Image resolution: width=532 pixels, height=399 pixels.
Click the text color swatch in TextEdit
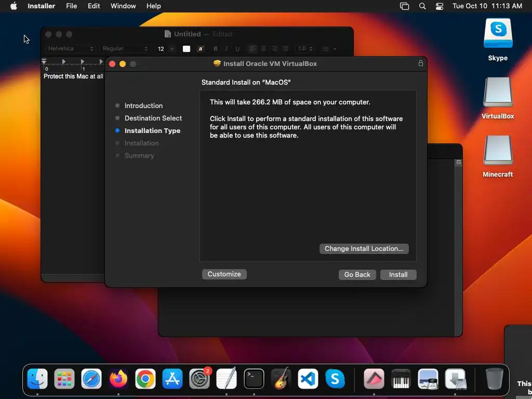pyautogui.click(x=187, y=49)
